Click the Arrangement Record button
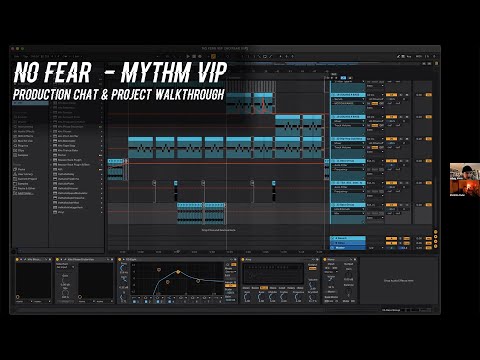This screenshot has width=480, height=360. (199, 57)
